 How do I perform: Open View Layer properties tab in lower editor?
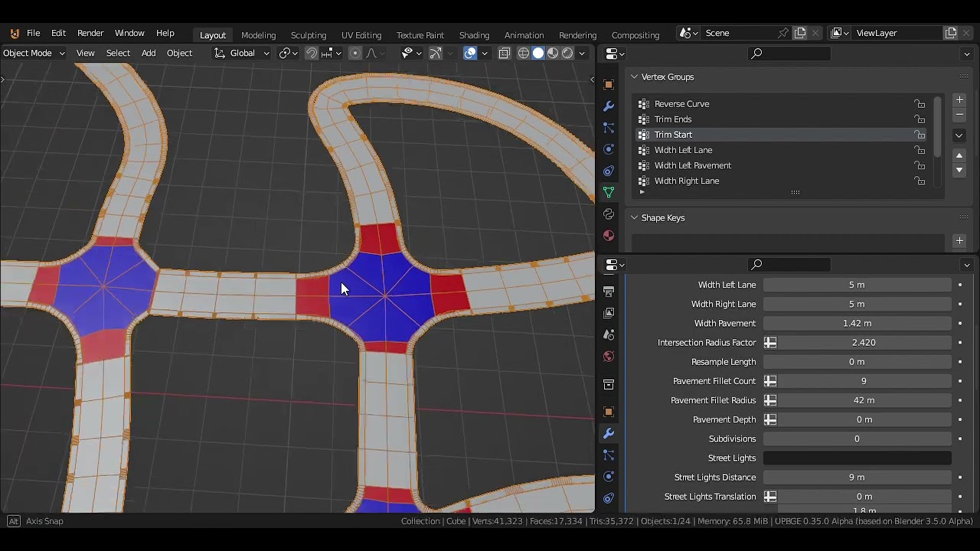[609, 313]
